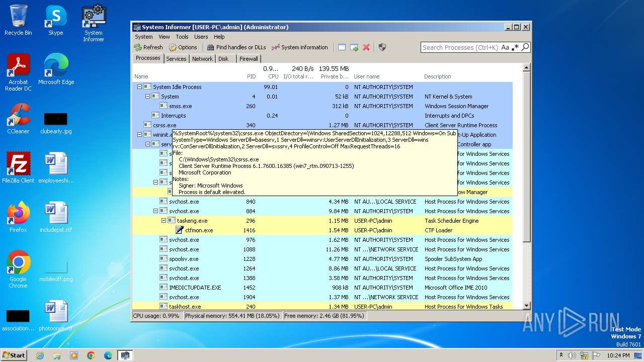
Task: Switch to the Firewall tab
Action: click(249, 59)
